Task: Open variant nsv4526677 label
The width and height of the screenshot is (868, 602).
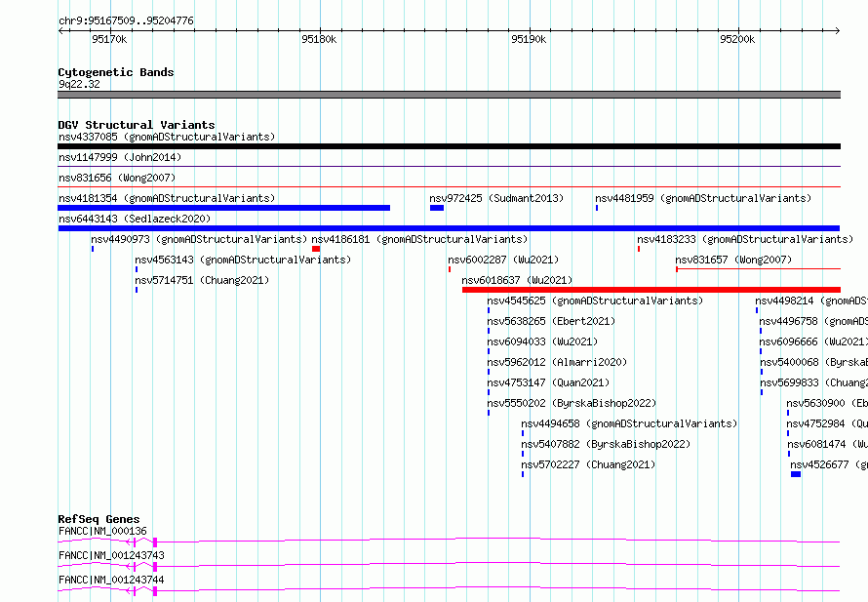Action: pos(829,464)
